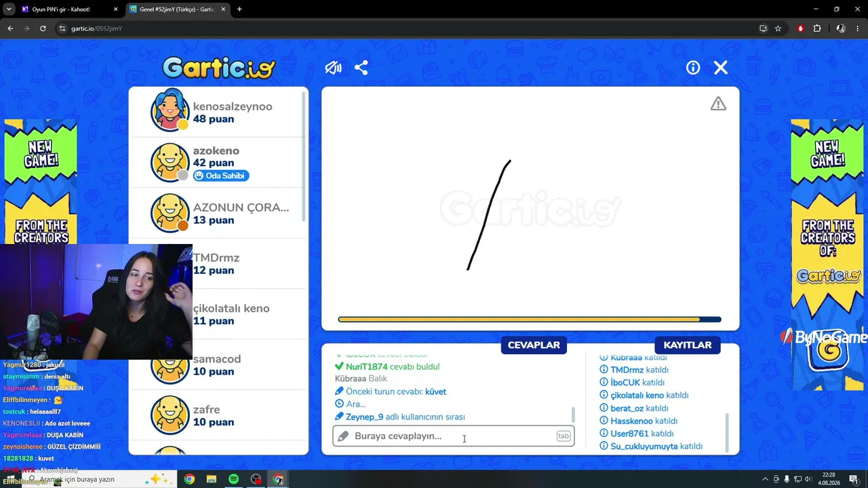868x488 pixels.
Task: Click the Oda Sahibi room owner badge
Action: (221, 176)
